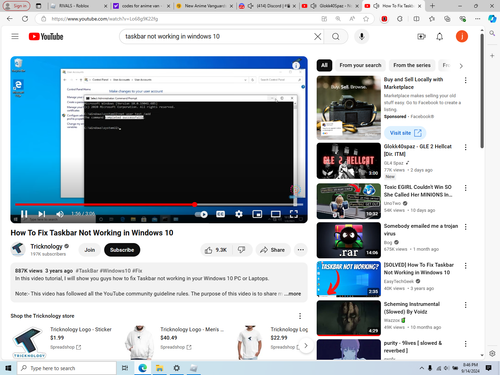Toggle autoplay switch in player

pos(201,214)
